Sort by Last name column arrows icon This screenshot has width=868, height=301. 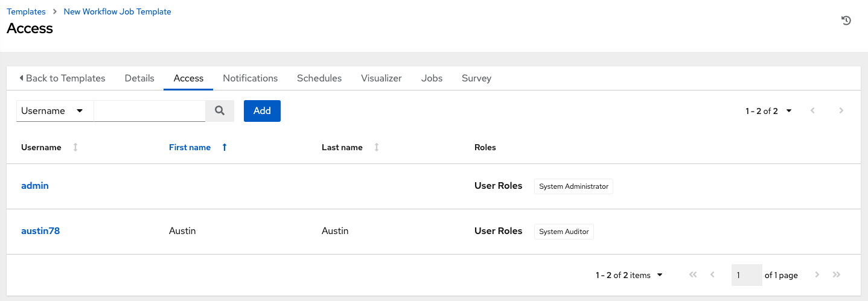coord(377,147)
